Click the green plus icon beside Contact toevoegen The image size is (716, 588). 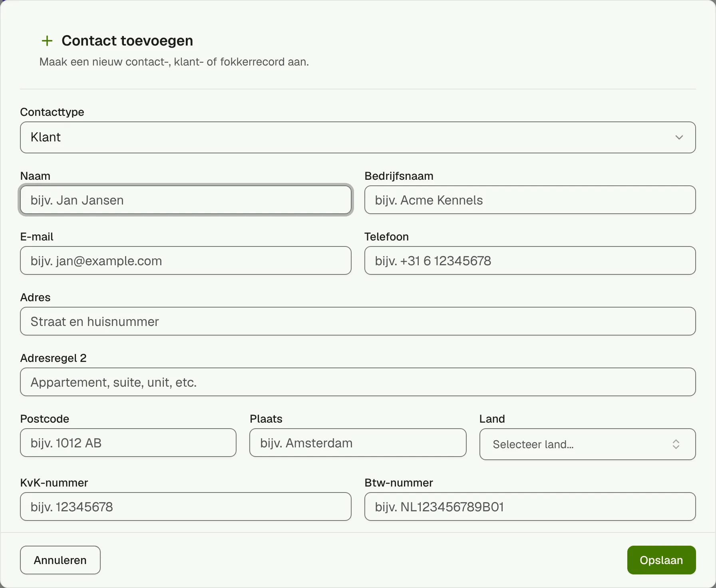[x=47, y=41]
